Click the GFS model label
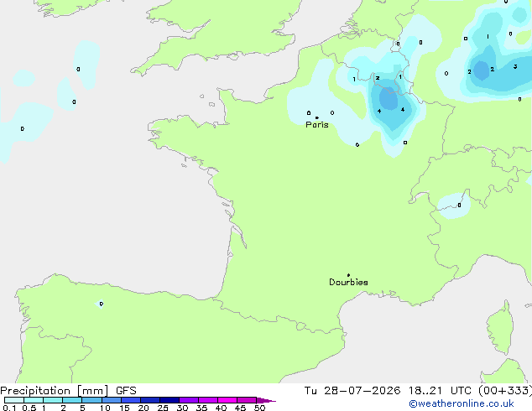 point(126,391)
